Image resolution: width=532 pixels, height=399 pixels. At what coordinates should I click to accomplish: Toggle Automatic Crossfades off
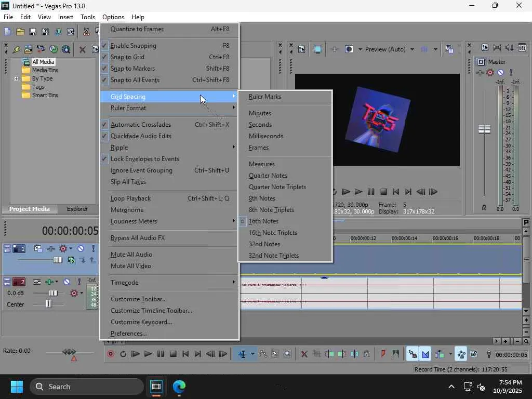point(140,125)
